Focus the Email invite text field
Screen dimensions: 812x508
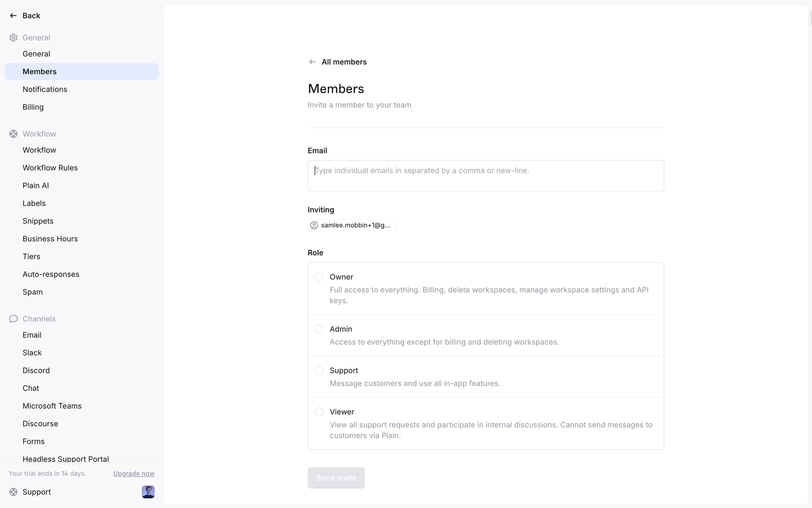pos(486,176)
